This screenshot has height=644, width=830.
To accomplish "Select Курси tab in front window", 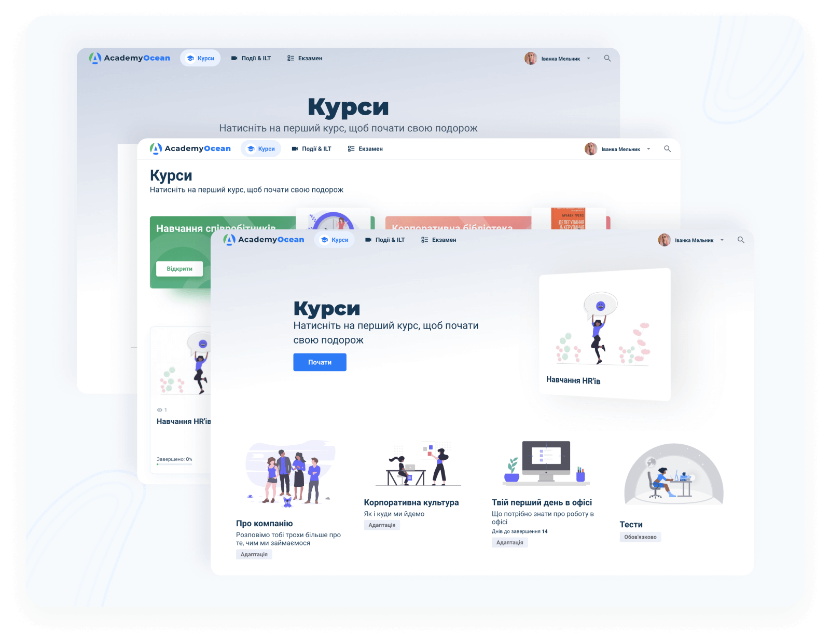I will pos(335,240).
